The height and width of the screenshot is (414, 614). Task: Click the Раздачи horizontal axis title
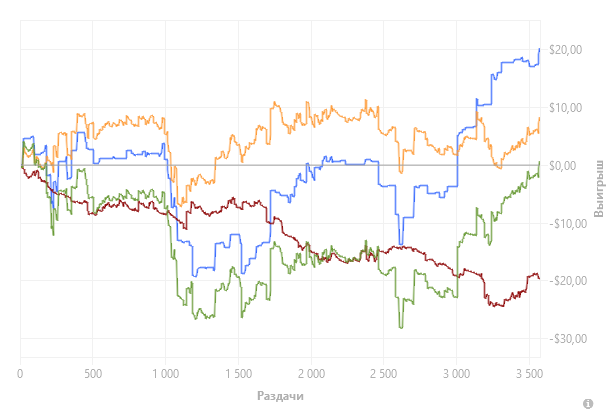280,396
